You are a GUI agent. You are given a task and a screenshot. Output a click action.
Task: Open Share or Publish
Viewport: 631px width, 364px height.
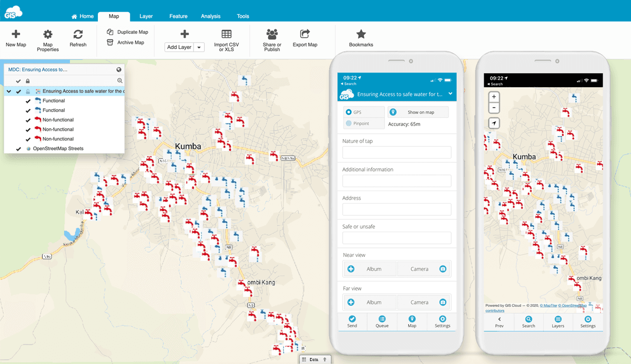click(x=272, y=34)
